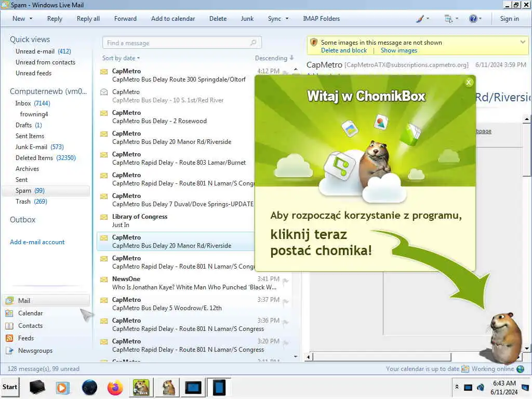Click the security shield icon in yellow bar
Screen dimensions: 532x399
pyautogui.click(x=314, y=43)
